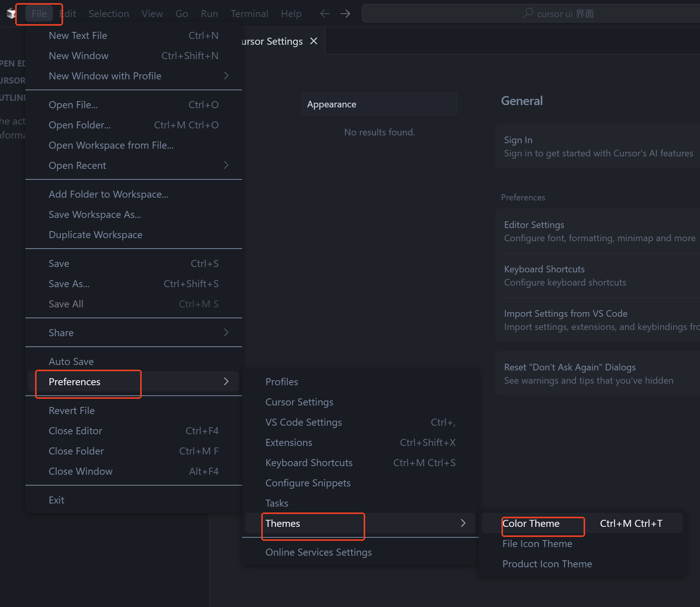Choose File Icon Theme
The image size is (700, 607).
tap(582, 544)
